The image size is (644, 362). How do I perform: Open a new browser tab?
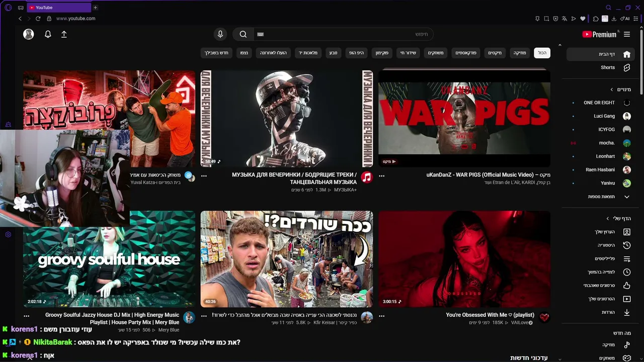[95, 8]
